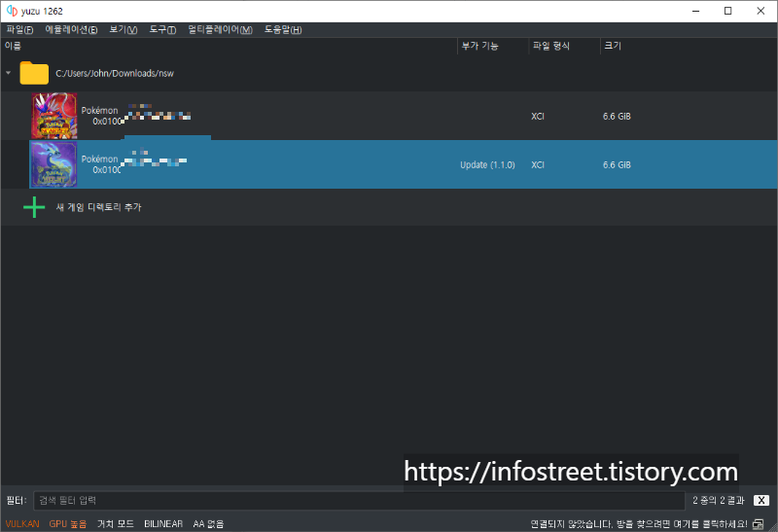
Task: Open the 파일(F) menu
Action: coord(19,30)
